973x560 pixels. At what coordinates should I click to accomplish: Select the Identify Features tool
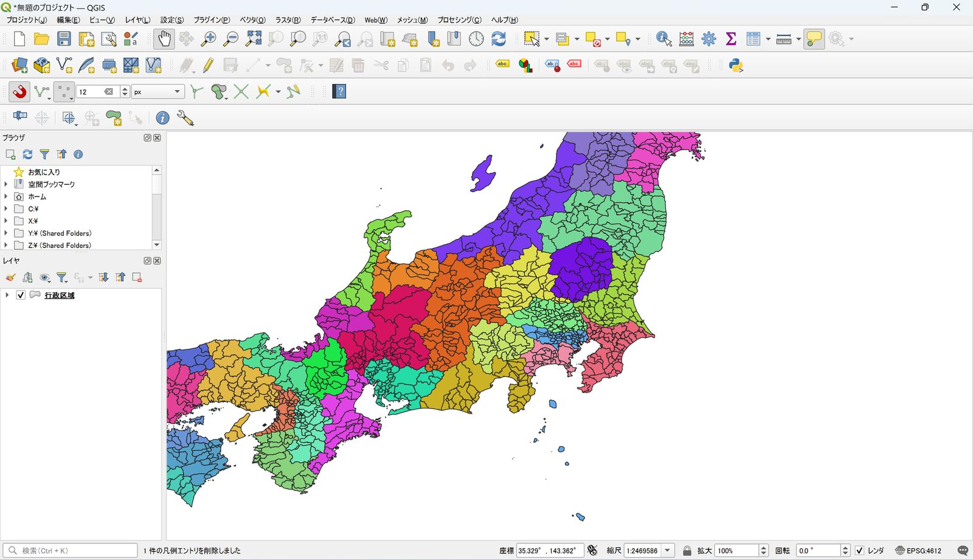[x=664, y=39]
